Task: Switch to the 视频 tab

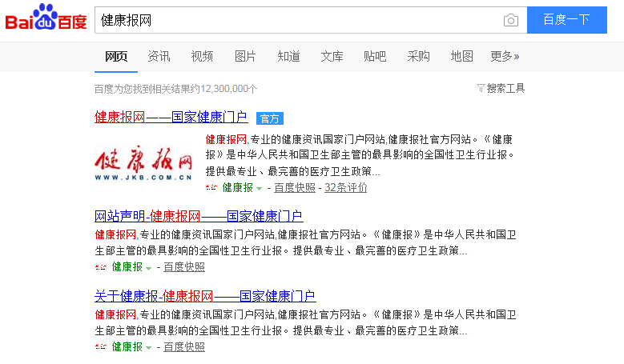Action: click(202, 57)
